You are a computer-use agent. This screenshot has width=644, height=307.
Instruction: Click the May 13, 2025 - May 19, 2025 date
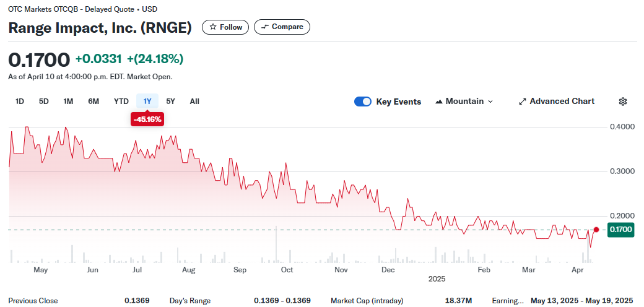tap(582, 301)
